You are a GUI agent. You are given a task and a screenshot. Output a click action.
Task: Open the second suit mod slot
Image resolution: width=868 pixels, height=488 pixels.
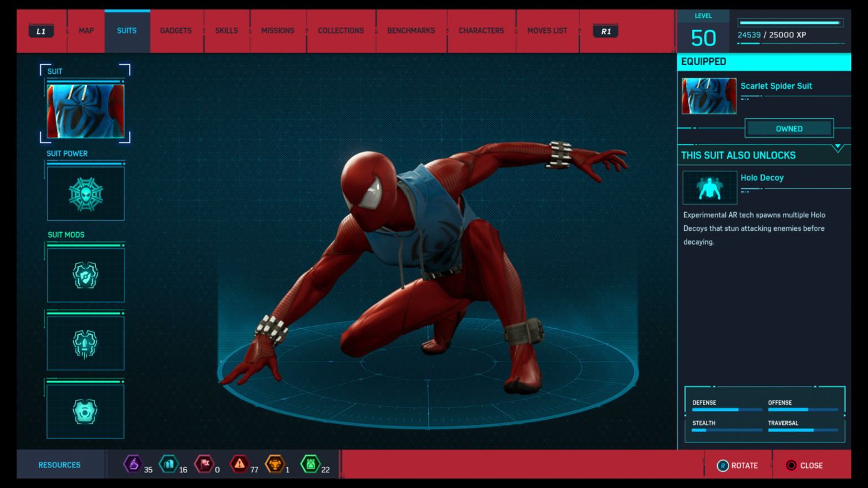[86, 343]
